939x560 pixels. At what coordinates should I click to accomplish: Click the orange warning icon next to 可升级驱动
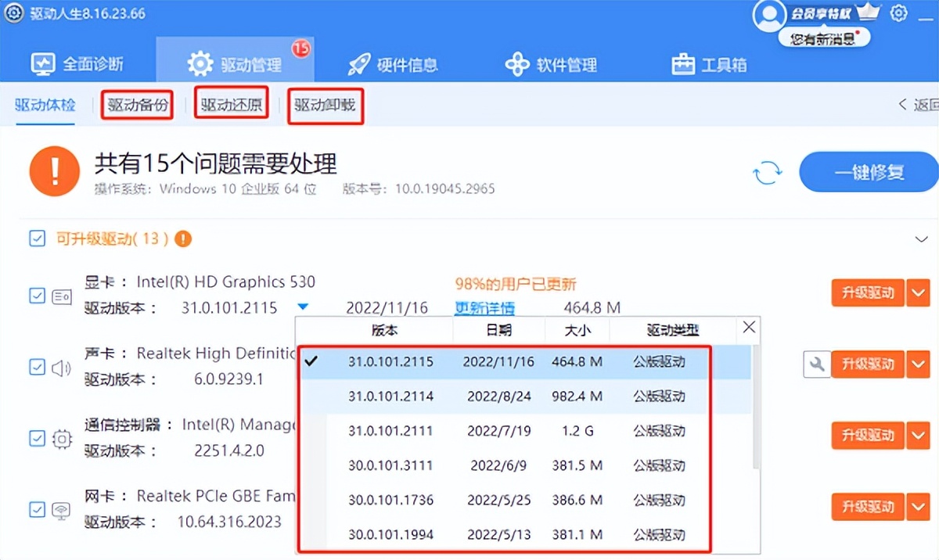pos(183,239)
